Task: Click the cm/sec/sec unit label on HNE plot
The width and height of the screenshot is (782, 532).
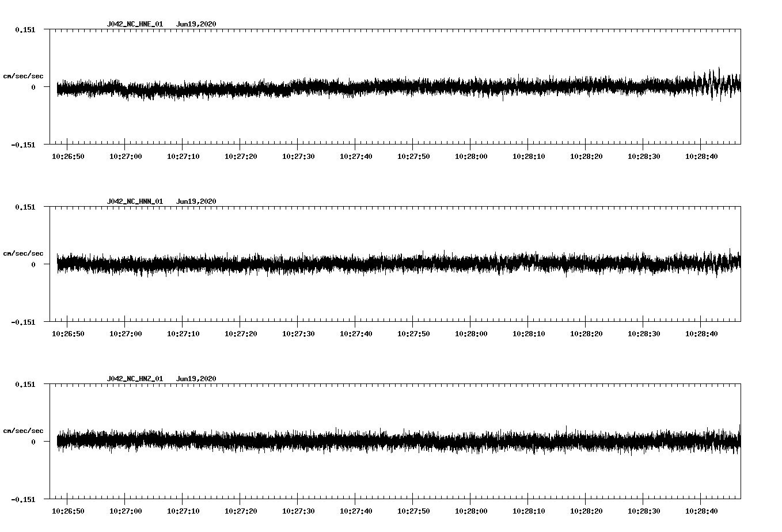Action: tap(23, 76)
